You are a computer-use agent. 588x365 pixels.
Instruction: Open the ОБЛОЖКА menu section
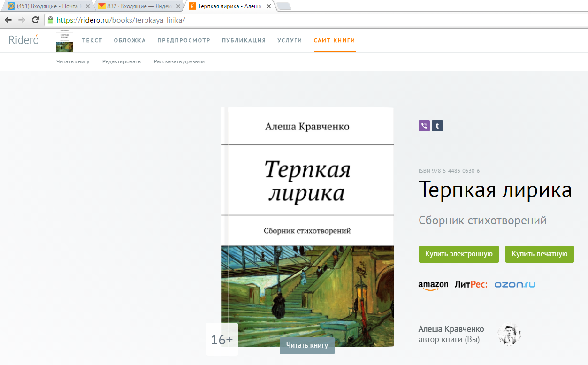coord(130,40)
